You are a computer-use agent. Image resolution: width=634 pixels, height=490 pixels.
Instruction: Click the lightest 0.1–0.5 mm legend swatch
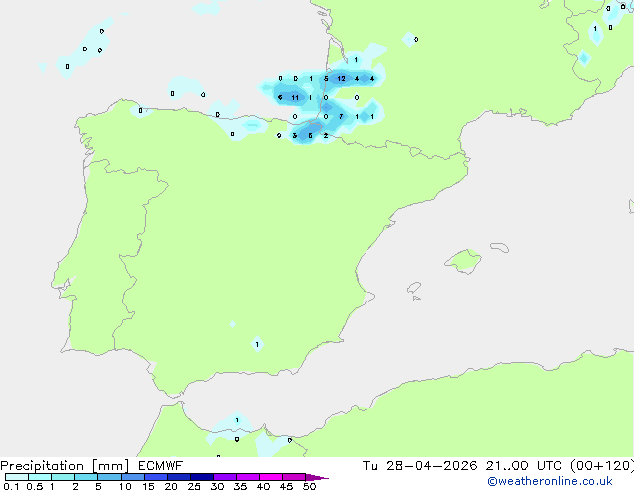[x=17, y=477]
